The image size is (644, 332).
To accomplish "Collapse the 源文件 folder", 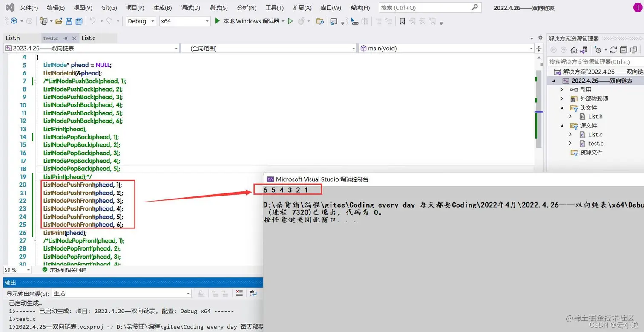I will [562, 125].
